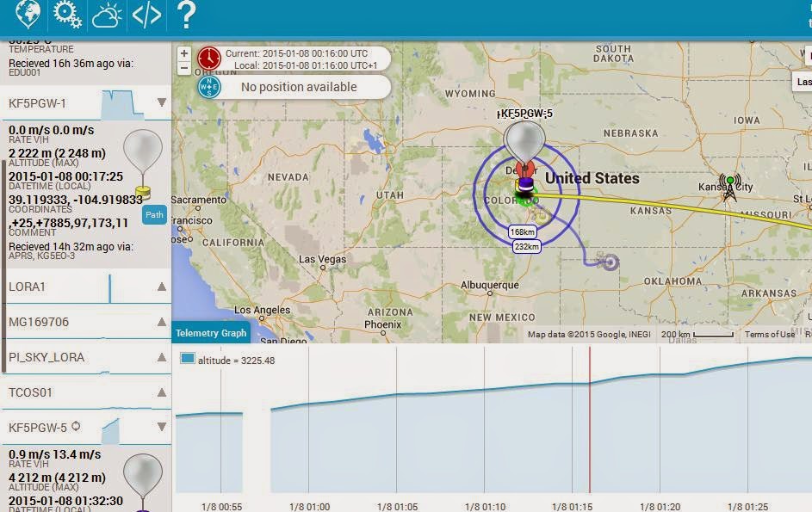Click the weather overlay icon
This screenshot has height=512, width=812.
[x=105, y=15]
